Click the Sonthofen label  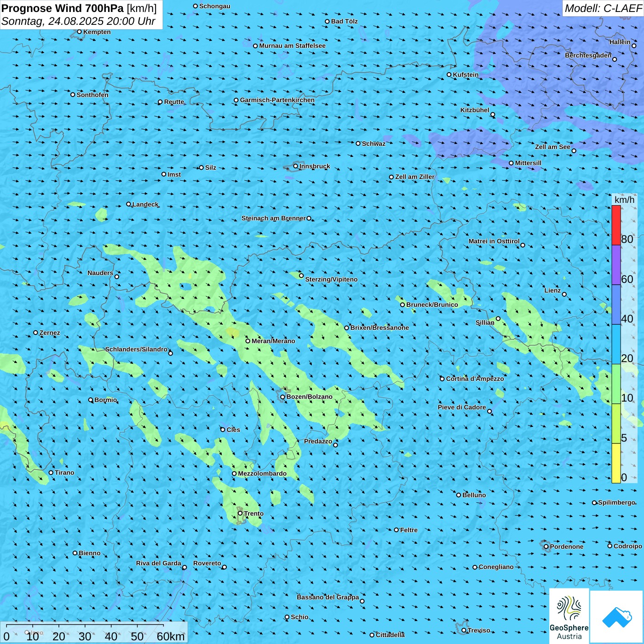point(92,95)
